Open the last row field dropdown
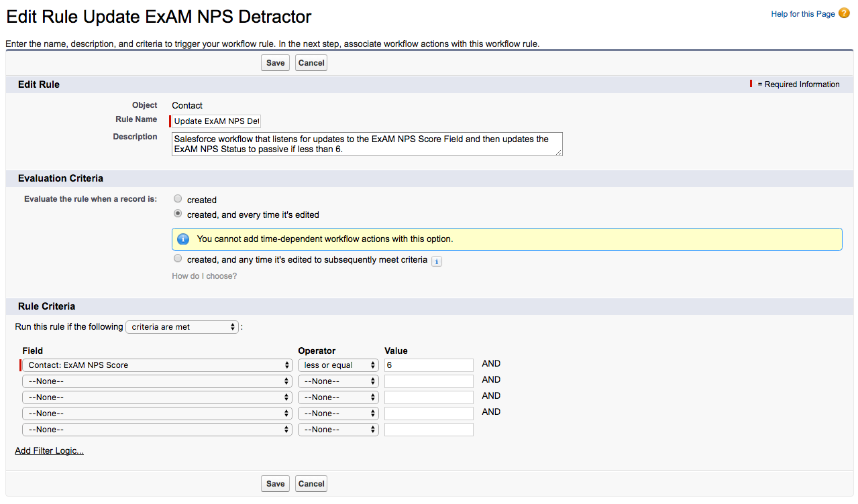Image resolution: width=858 pixels, height=504 pixels. tap(158, 430)
